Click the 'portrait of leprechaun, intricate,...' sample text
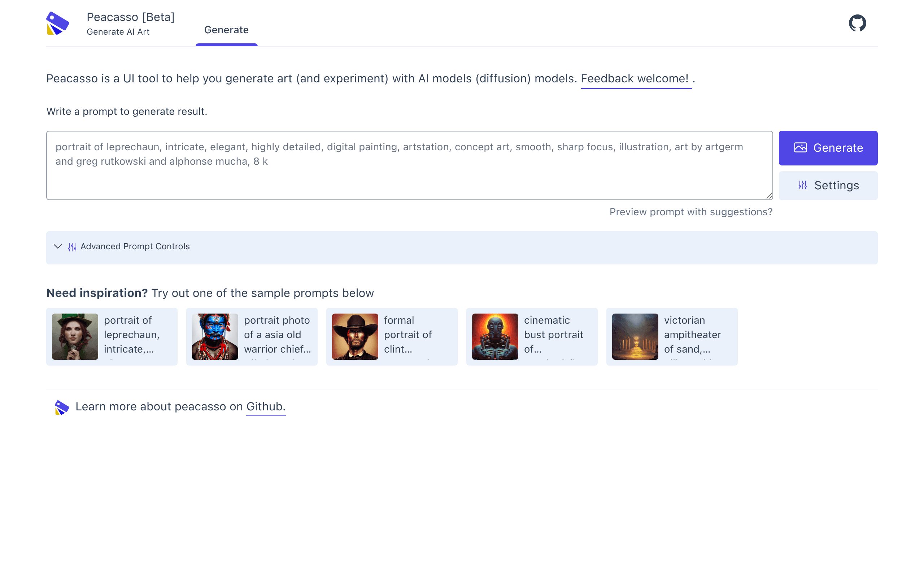924x578 pixels. (x=132, y=335)
